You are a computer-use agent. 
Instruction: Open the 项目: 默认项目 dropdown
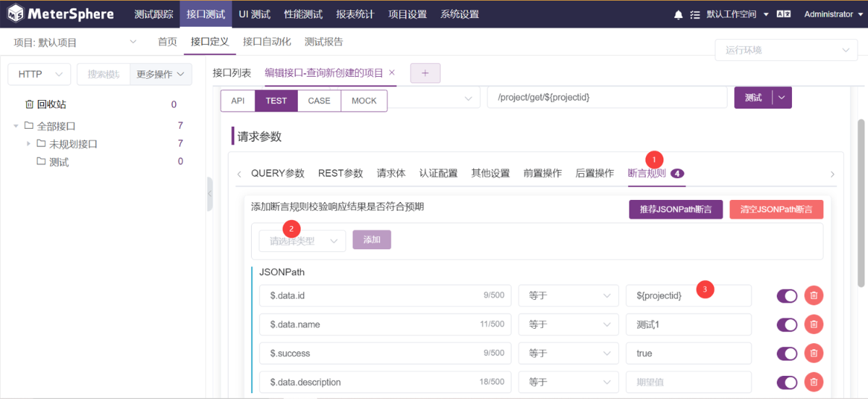tap(75, 42)
